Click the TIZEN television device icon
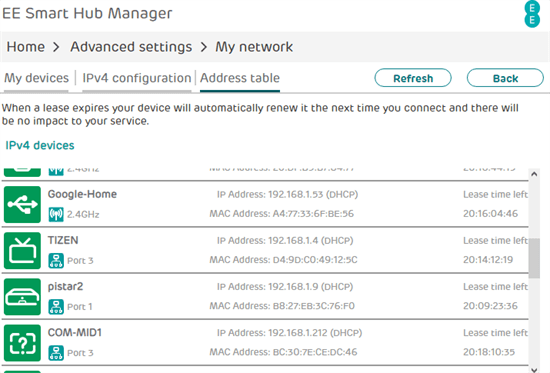 tap(22, 251)
